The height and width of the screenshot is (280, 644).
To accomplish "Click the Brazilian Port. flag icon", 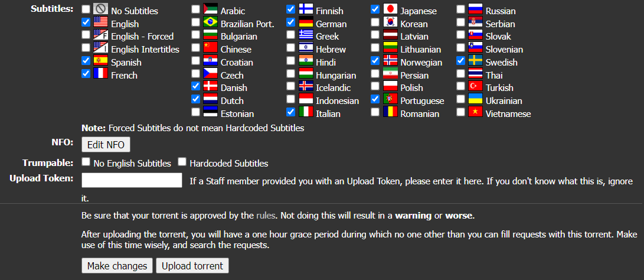I will [210, 22].
